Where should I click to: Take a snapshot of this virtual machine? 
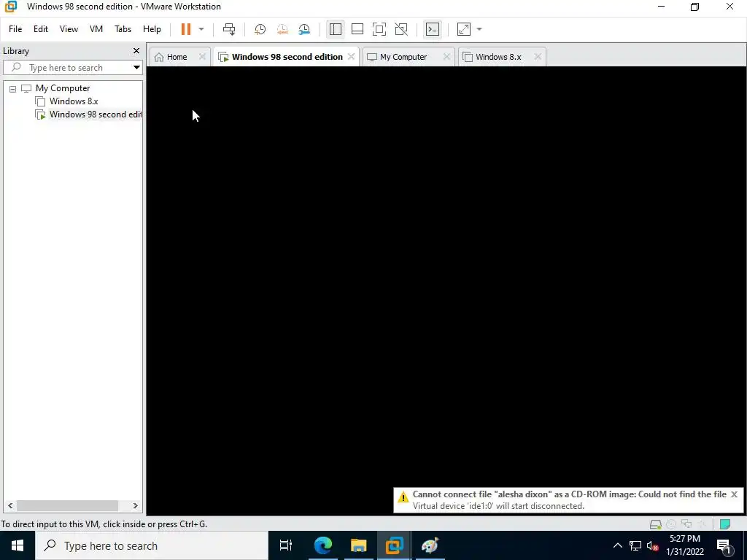pos(260,29)
